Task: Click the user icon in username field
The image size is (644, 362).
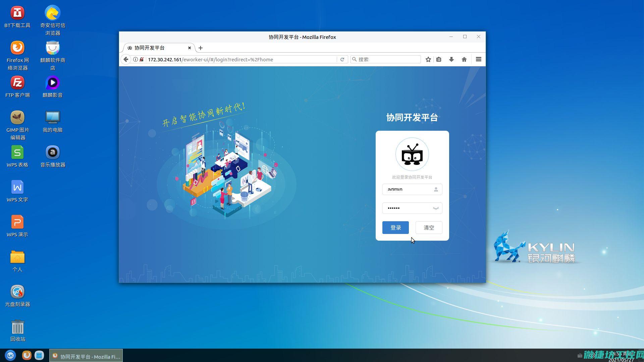Action: point(436,189)
